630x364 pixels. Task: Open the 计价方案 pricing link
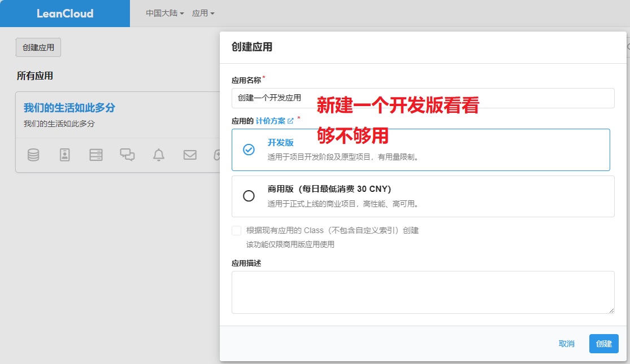coord(271,121)
